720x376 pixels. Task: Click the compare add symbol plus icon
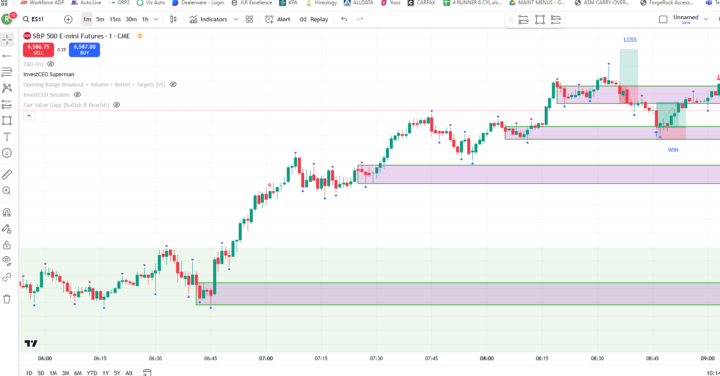(x=68, y=19)
